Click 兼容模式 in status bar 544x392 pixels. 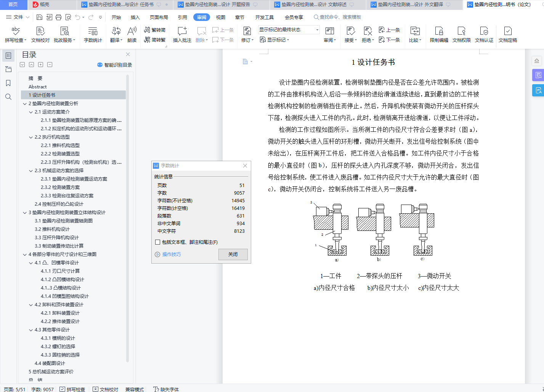click(x=135, y=389)
